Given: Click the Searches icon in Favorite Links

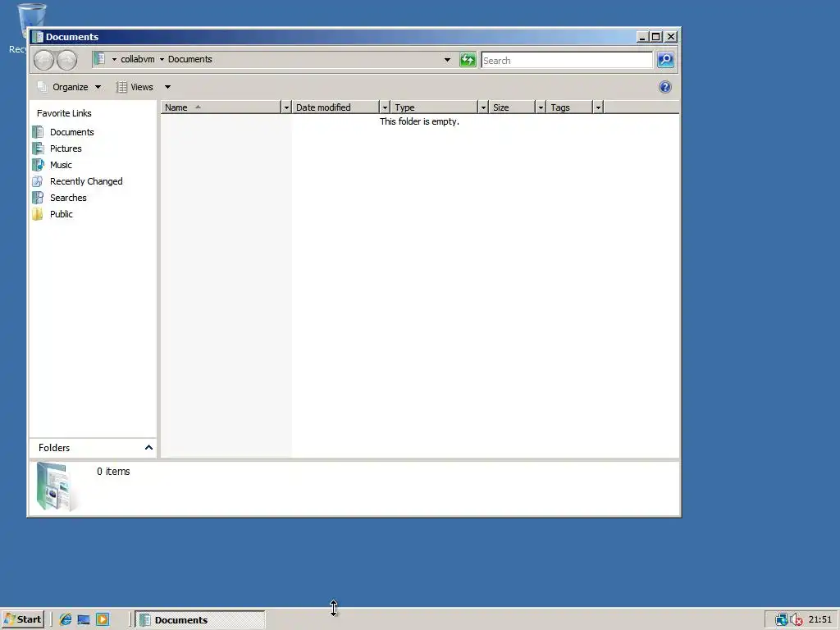Looking at the screenshot, I should 38,198.
